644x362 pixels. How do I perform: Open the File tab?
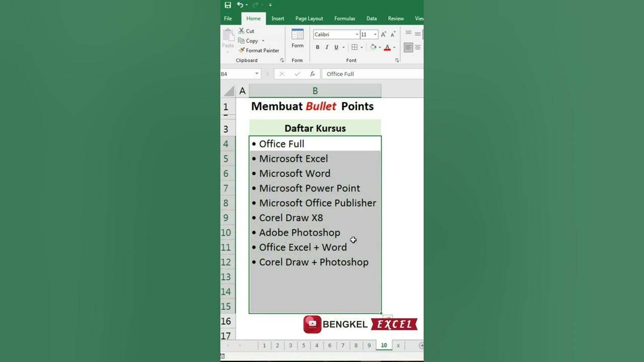click(228, 19)
